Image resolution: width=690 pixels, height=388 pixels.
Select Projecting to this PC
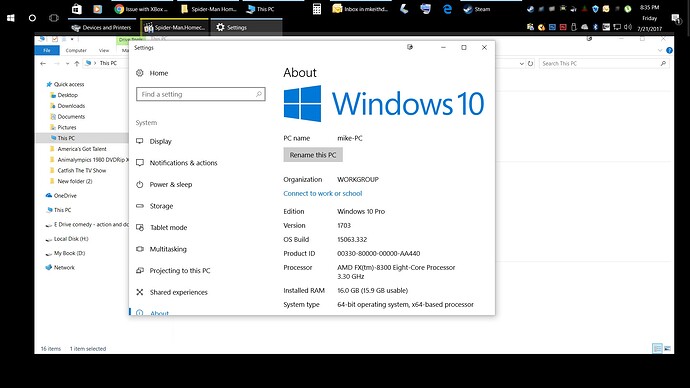point(180,271)
